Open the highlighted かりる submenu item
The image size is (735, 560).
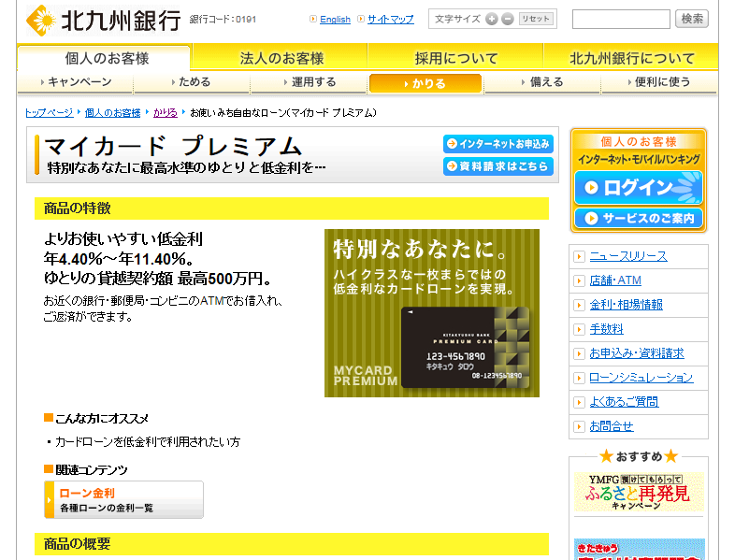tap(425, 83)
